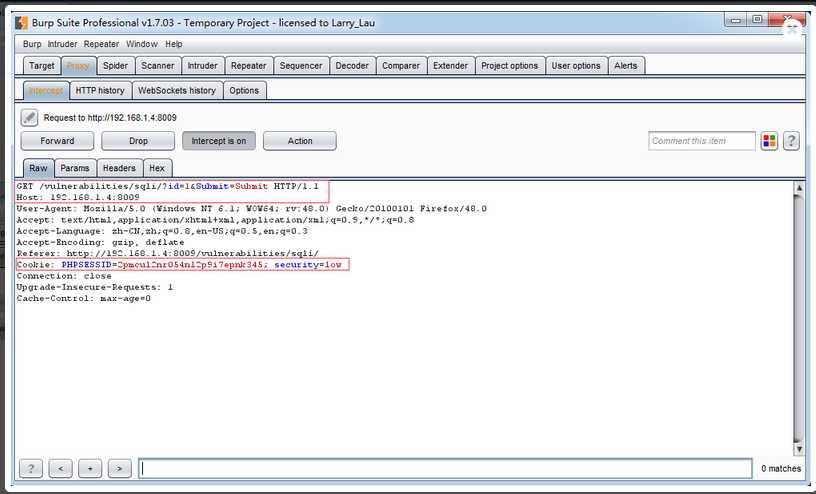Click the Cache-Control: max-age=0 line
The height and width of the screenshot is (494, 816).
(84, 298)
